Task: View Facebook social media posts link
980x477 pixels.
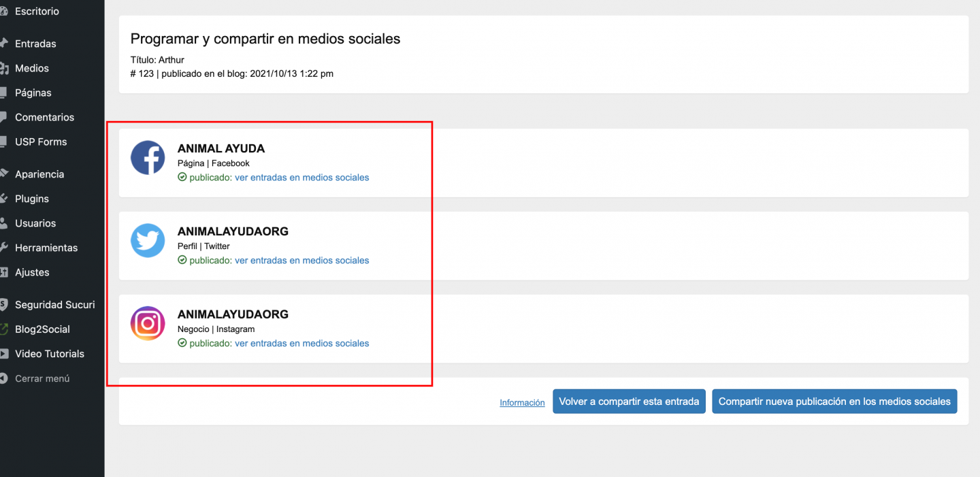Action: 301,178
